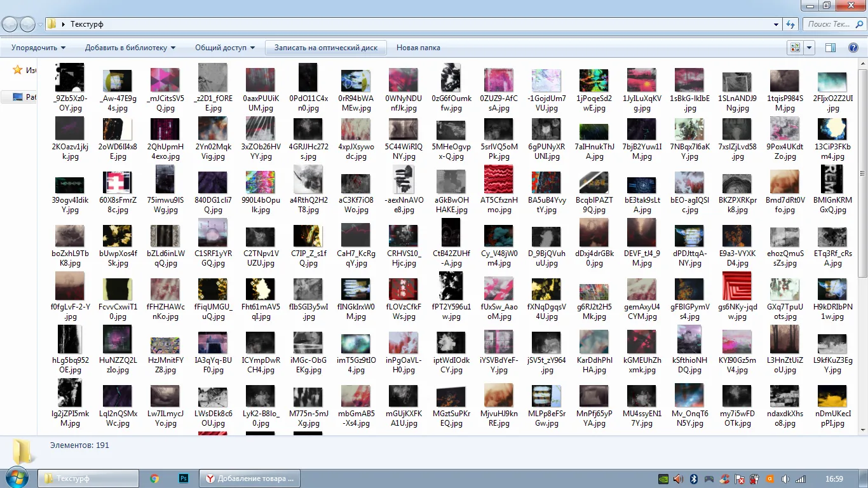Click the power plug tray icon
This screenshot has height=488, width=868.
(x=755, y=478)
